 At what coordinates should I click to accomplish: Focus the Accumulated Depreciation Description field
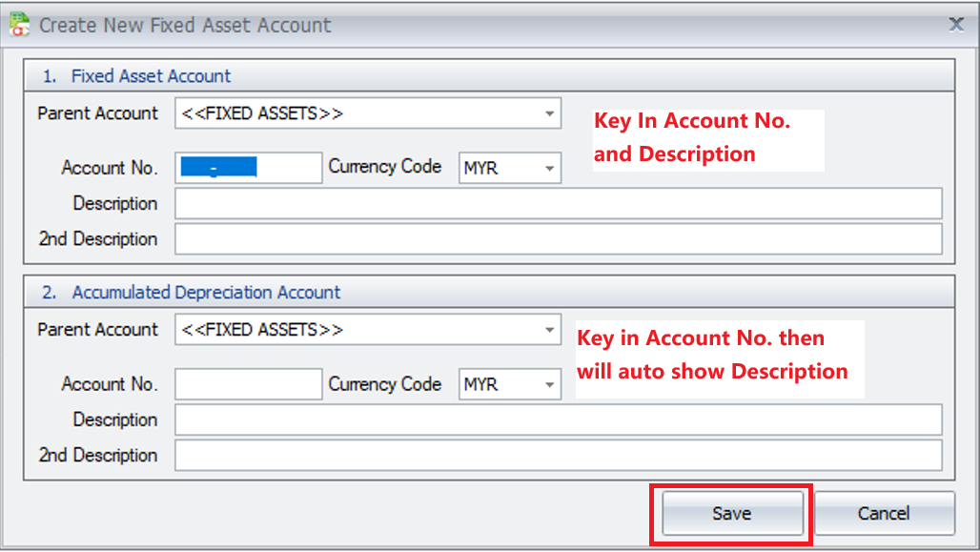point(558,419)
